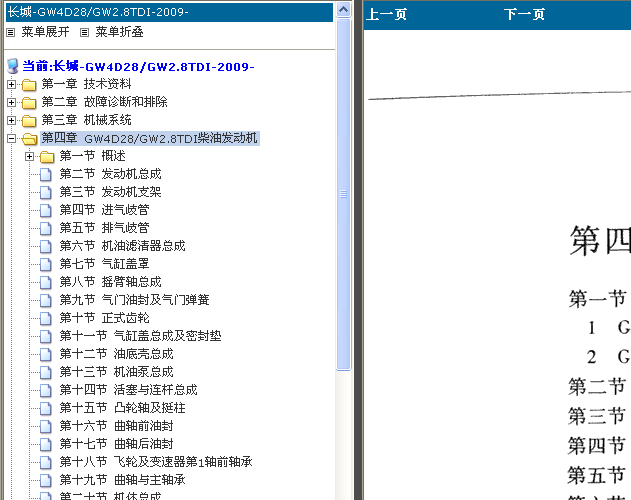This screenshot has height=500, width=631.
Task: Open 第九节 气门油封及气门弹簧
Action: (134, 300)
